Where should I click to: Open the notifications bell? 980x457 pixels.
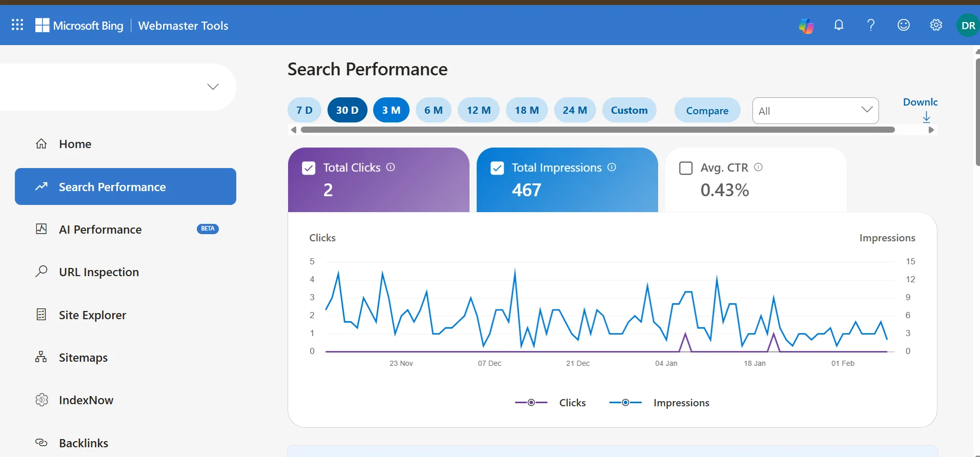(x=839, y=25)
